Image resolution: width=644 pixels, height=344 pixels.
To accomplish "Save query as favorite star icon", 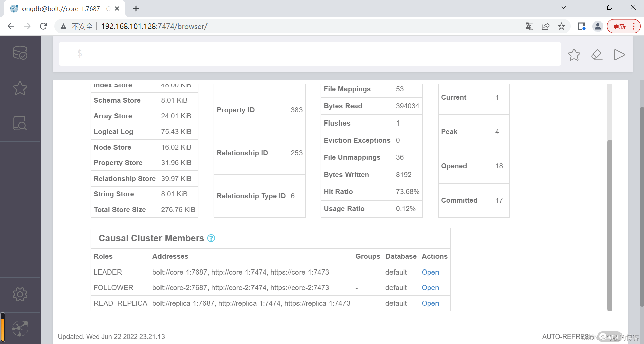I will point(574,55).
